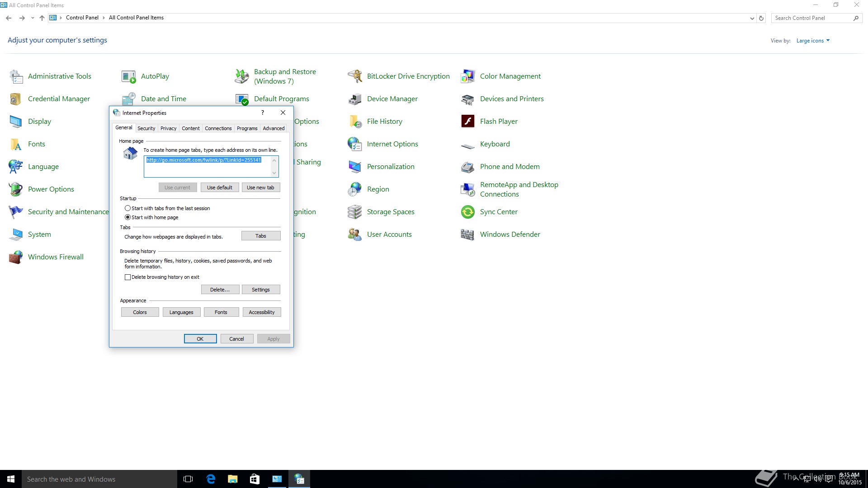Click the Back navigation arrow
The image size is (868, 488).
[9, 18]
